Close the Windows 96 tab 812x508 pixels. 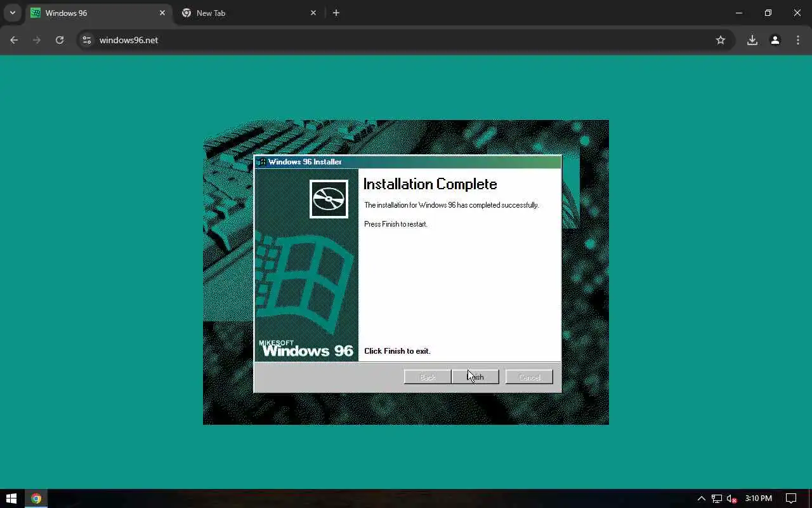[x=162, y=13]
